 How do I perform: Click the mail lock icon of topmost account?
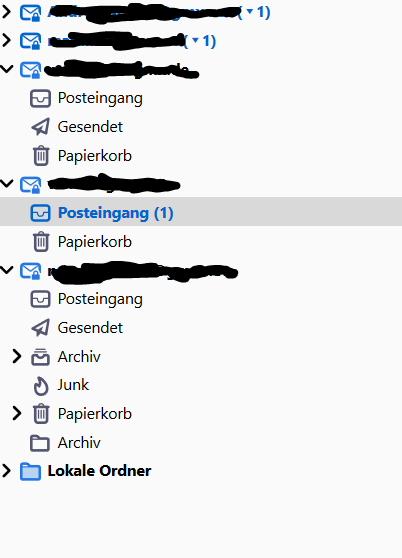[x=30, y=13]
